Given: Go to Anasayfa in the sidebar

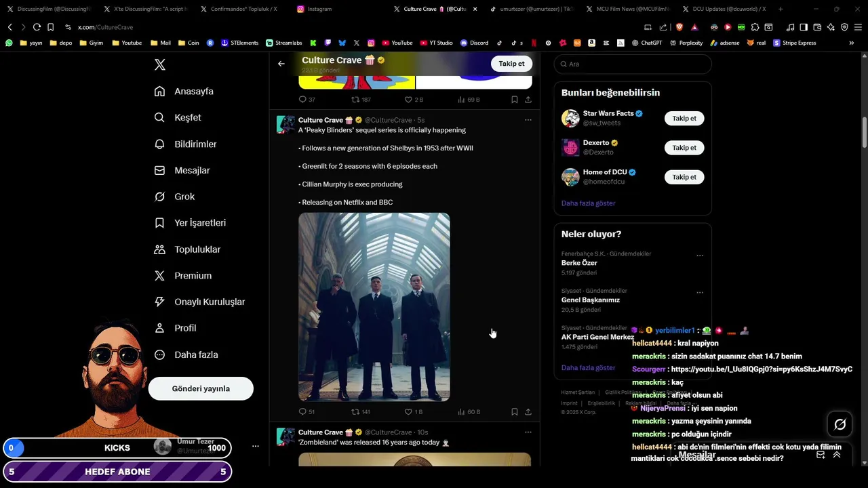Looking at the screenshot, I should (x=184, y=91).
